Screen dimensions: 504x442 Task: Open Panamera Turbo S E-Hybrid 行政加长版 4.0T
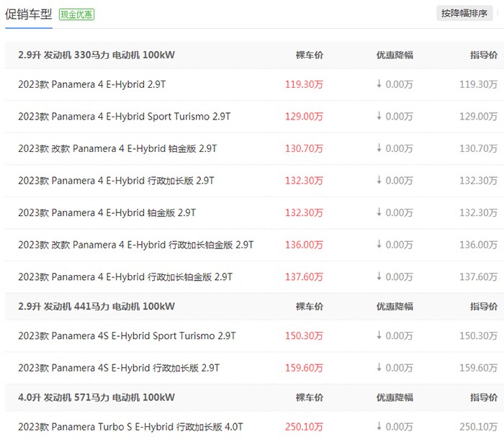(x=130, y=427)
